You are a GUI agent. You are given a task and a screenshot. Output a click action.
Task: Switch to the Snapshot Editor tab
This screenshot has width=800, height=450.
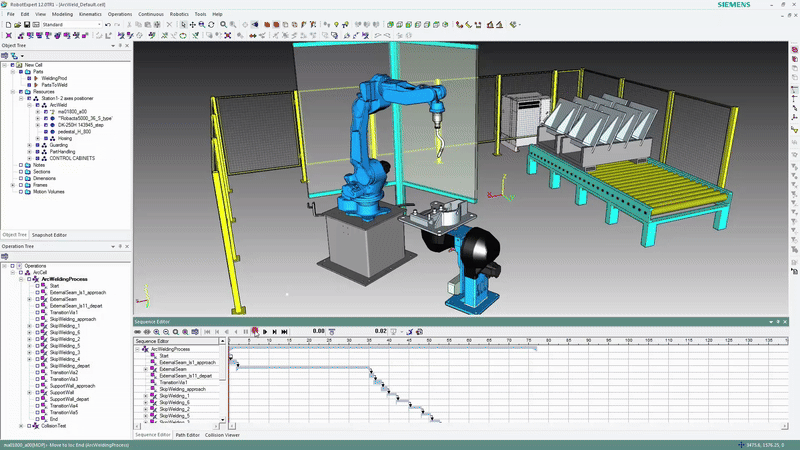point(49,235)
